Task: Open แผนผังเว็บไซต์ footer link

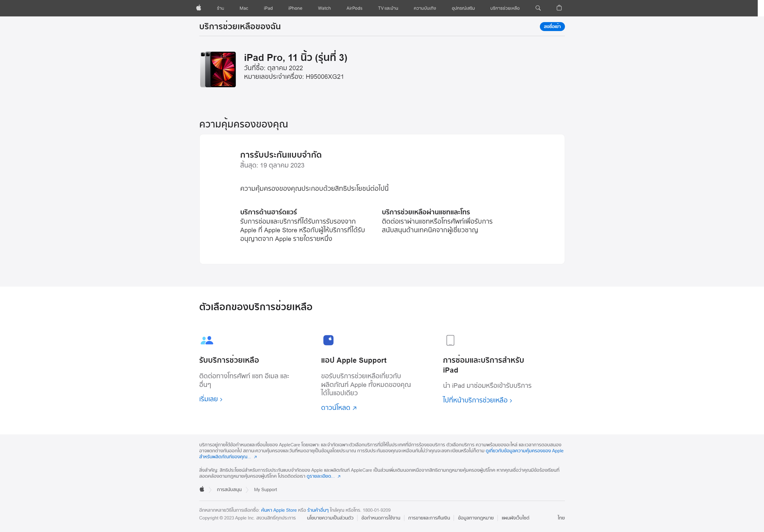Action: (515, 518)
